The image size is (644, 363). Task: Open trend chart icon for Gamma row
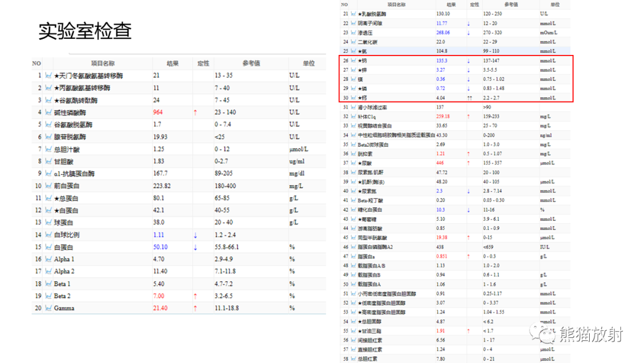coord(48,308)
